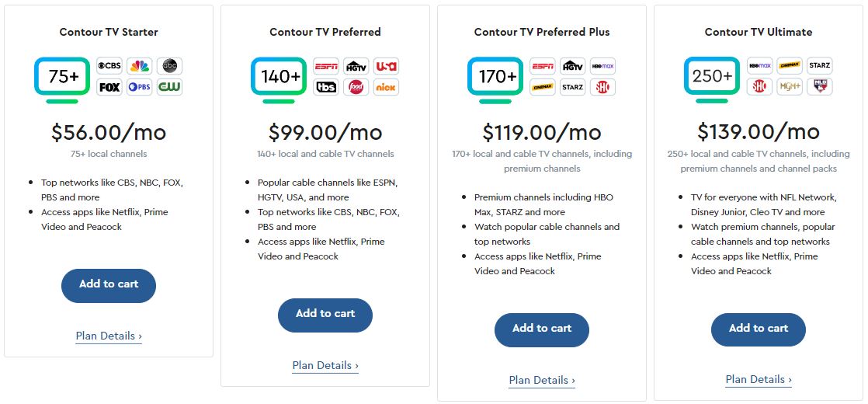The height and width of the screenshot is (404, 868).
Task: Click the ABC channel logo
Action: coord(169,66)
